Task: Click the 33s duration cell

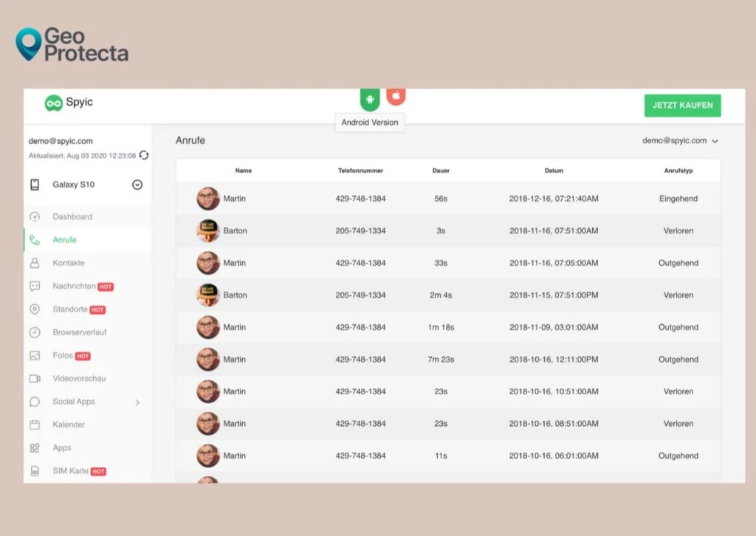Action: tap(441, 263)
